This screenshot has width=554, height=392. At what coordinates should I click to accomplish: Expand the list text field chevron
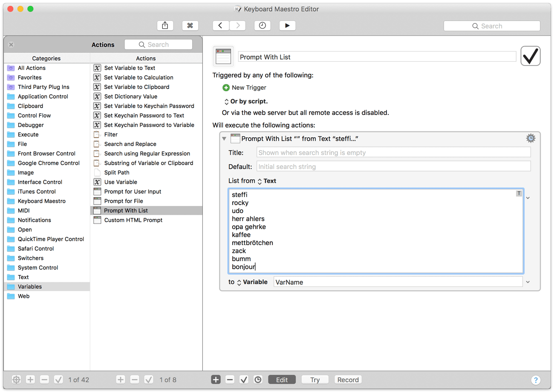click(528, 198)
